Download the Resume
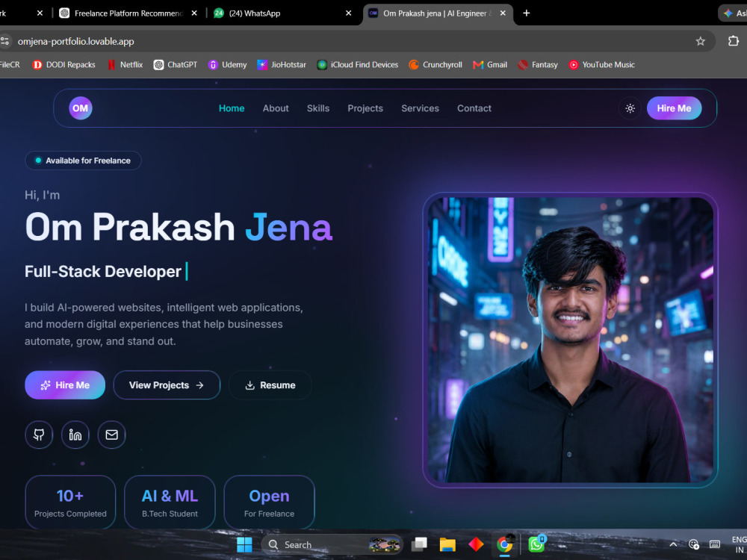747x560 pixels. tap(270, 385)
